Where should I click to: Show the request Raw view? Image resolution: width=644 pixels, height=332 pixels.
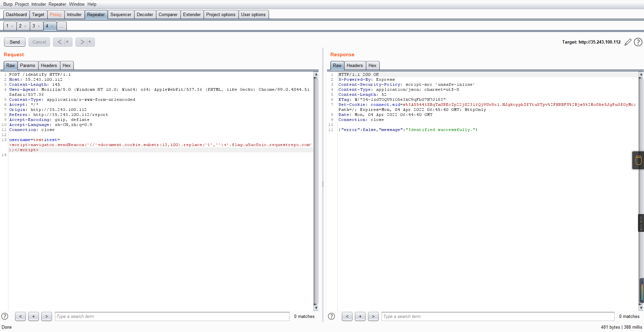tap(11, 65)
